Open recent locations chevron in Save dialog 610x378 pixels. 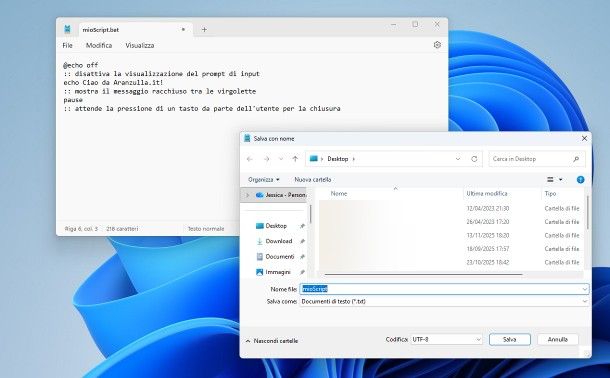coord(281,159)
